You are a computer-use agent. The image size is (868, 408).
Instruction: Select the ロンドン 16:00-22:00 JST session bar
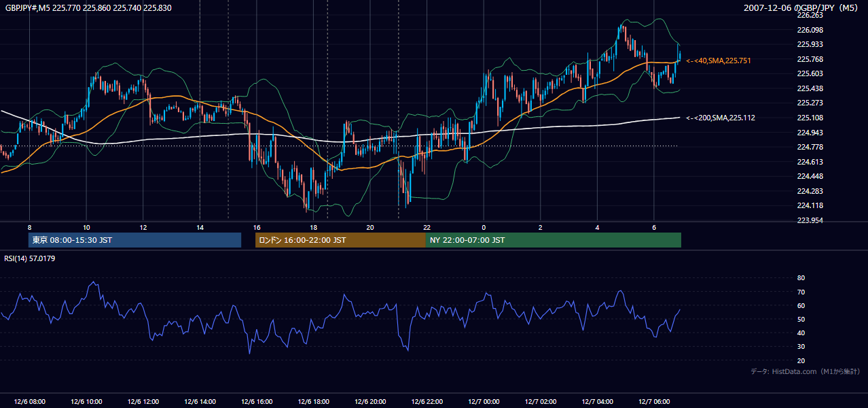click(x=340, y=240)
